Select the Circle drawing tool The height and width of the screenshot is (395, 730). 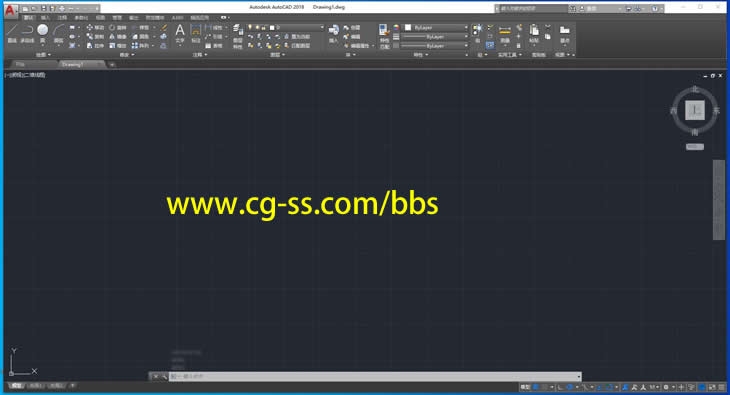tap(42, 33)
